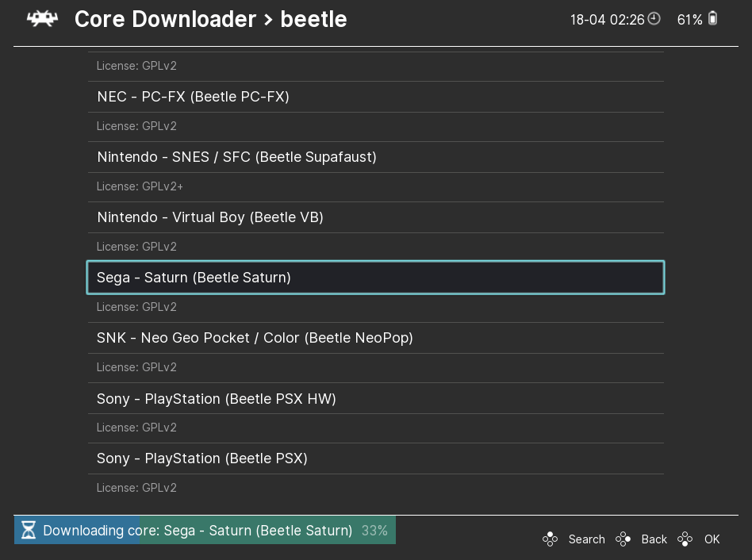Pick SNK - Neo Geo Pocket / Color core
The image size is (752, 560).
click(x=376, y=338)
